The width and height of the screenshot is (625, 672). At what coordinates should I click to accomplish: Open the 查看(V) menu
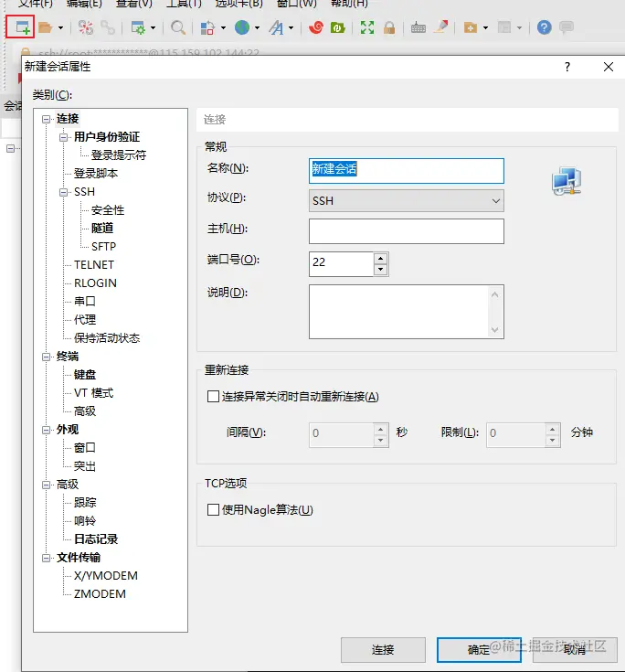(x=134, y=4)
